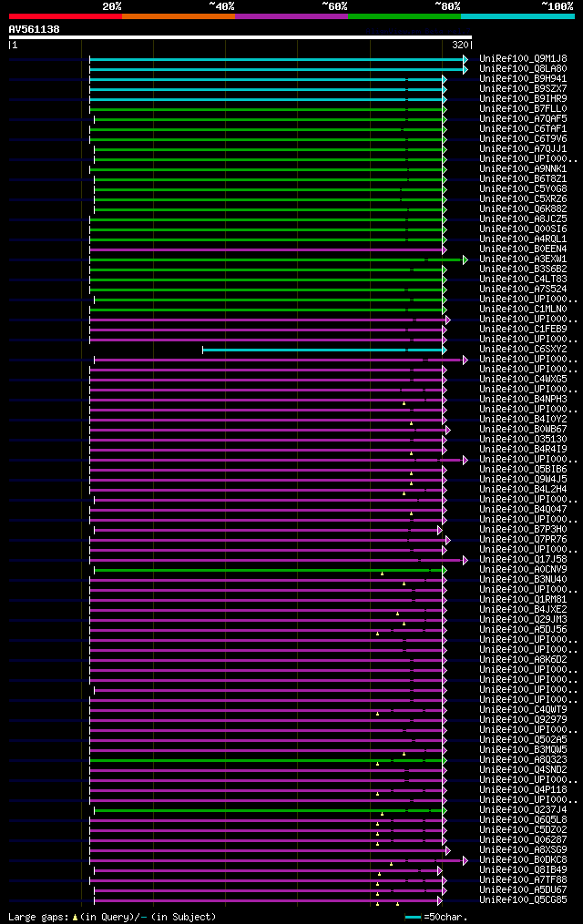This screenshot has width=583, height=924.
Task: Select hit label UniRef100_B3NU40
Action: [523, 580]
